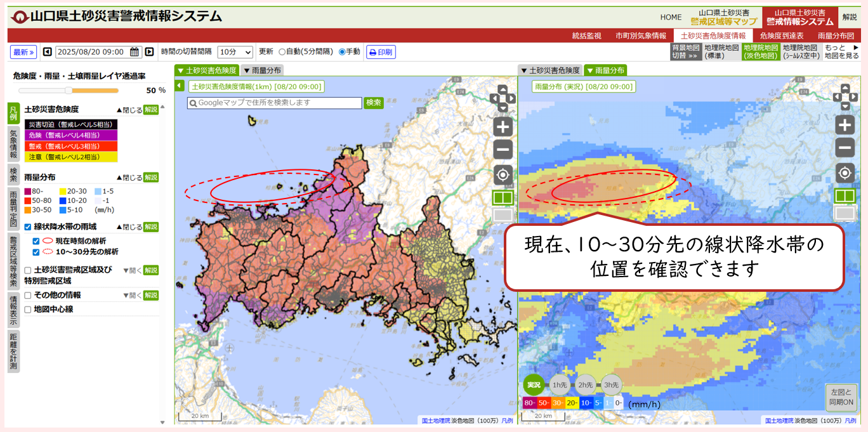
Task: Click the calendar icon next to the date
Action: coord(135,51)
